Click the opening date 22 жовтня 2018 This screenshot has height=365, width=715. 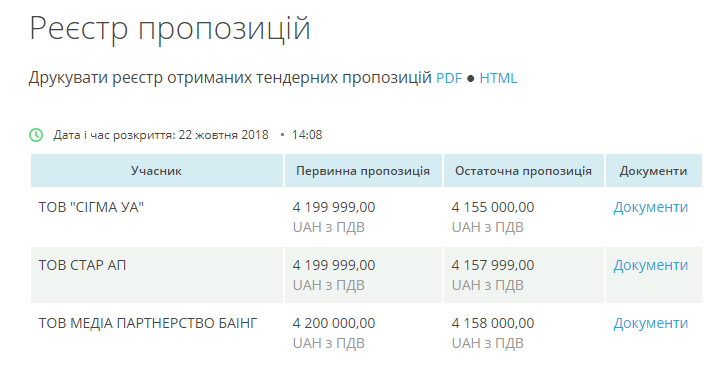223,135
